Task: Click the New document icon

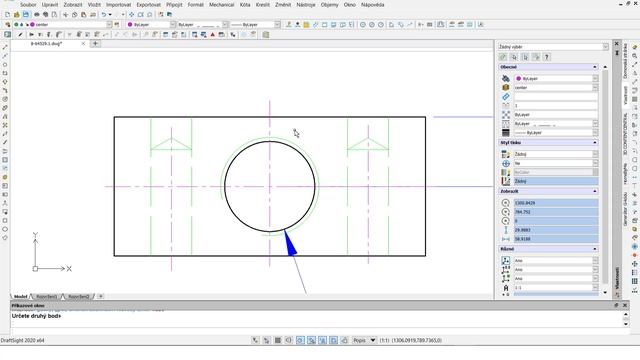Action: click(7, 15)
